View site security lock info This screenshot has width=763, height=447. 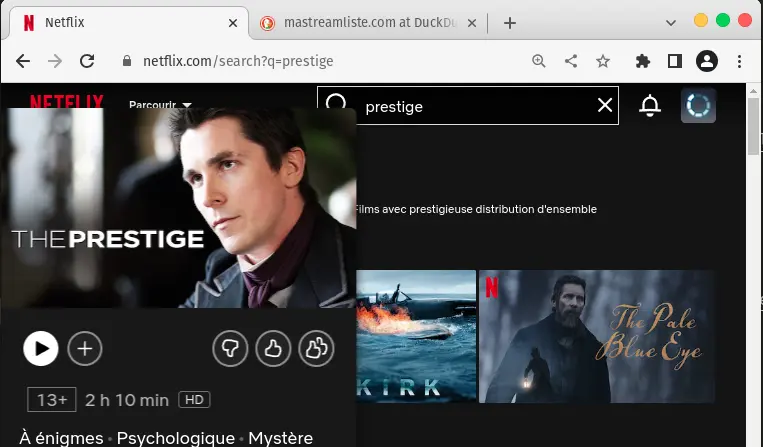(127, 61)
